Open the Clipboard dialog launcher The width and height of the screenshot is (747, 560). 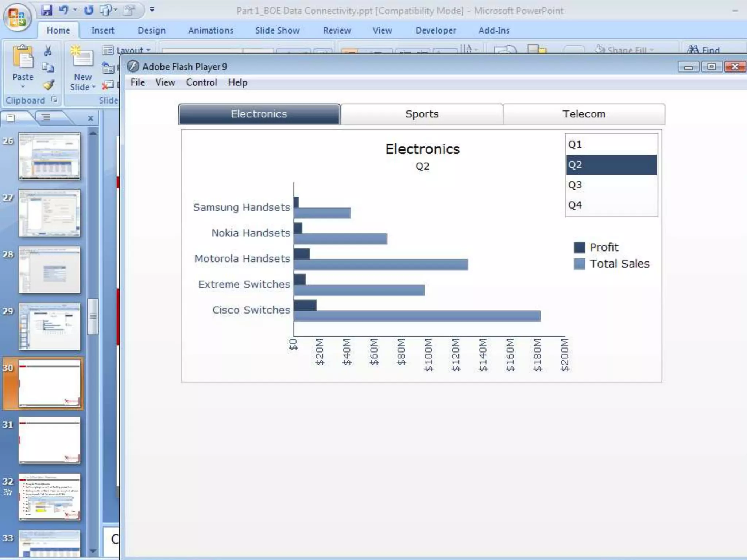point(54,99)
